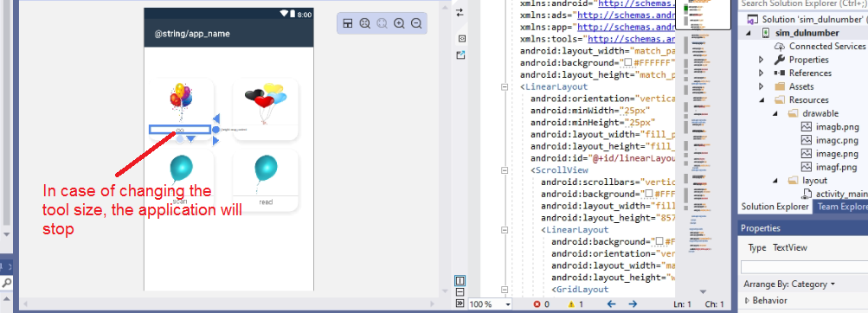
Task: Switch to Solution Explorer tab
Action: tap(775, 207)
